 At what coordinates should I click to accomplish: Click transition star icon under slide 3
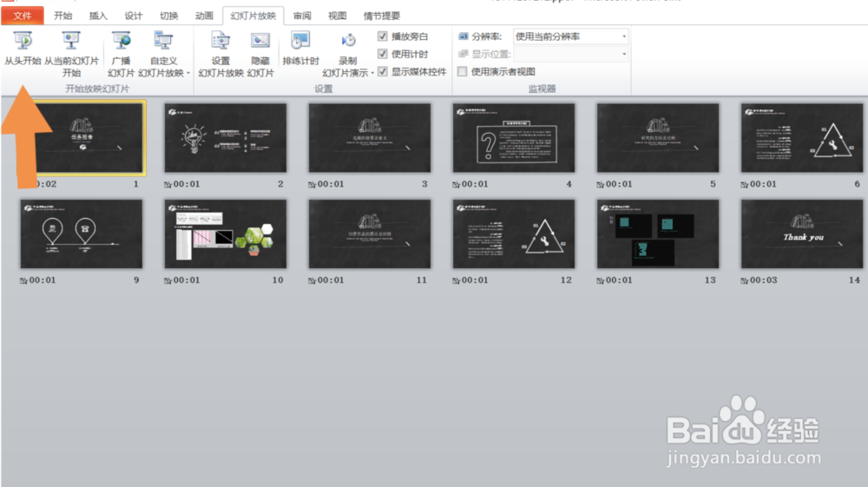[312, 185]
